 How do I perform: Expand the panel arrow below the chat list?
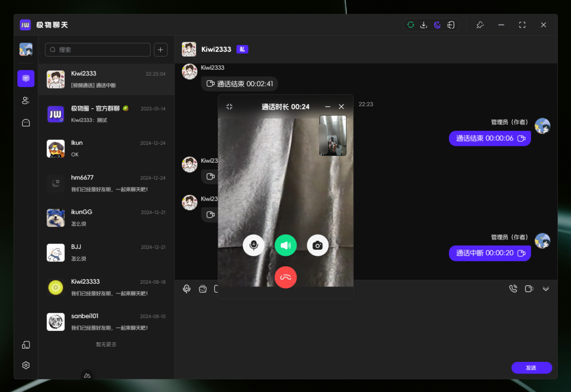click(x=88, y=375)
